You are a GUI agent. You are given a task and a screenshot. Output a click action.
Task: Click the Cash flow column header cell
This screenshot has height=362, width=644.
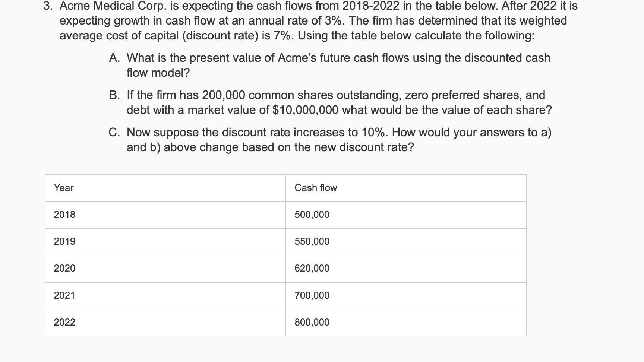tap(406, 188)
